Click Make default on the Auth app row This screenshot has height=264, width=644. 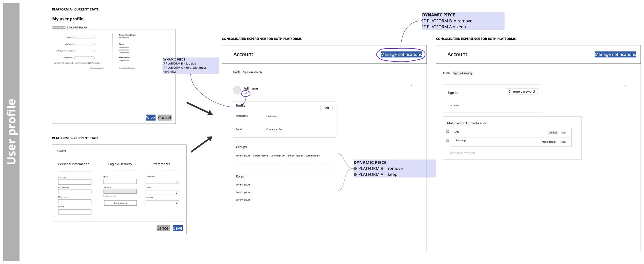[x=549, y=142]
